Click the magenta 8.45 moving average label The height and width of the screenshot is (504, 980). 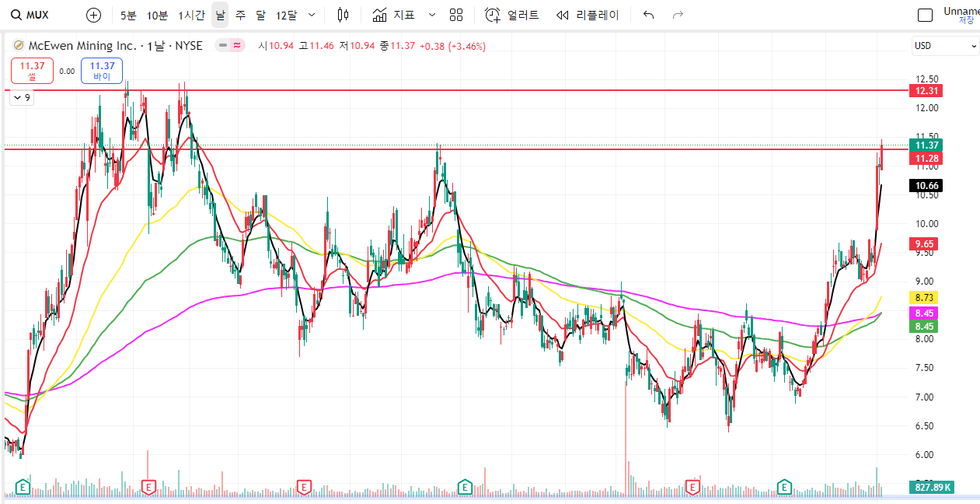point(925,313)
